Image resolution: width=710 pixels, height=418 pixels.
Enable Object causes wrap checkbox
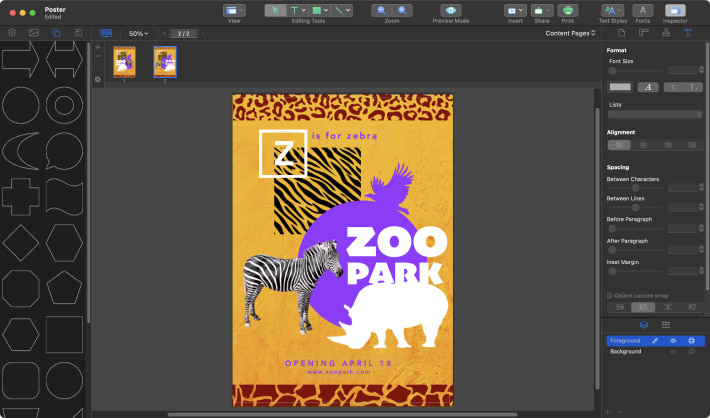(x=609, y=296)
